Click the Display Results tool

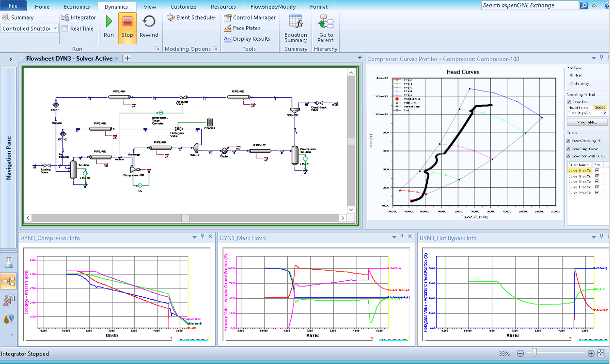[247, 39]
